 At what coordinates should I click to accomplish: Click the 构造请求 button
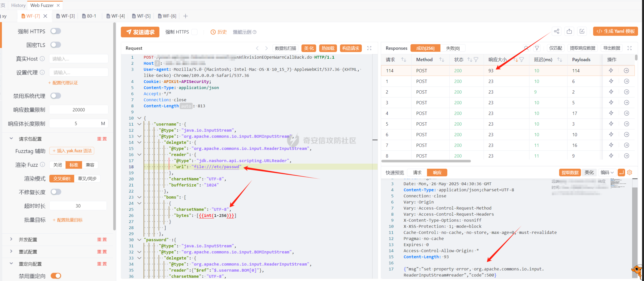tap(350, 48)
